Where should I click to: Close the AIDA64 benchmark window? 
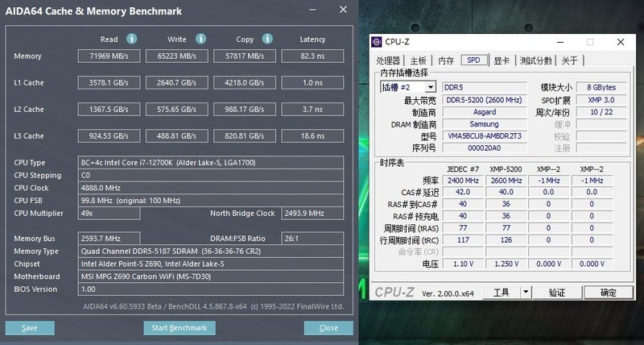(x=343, y=10)
